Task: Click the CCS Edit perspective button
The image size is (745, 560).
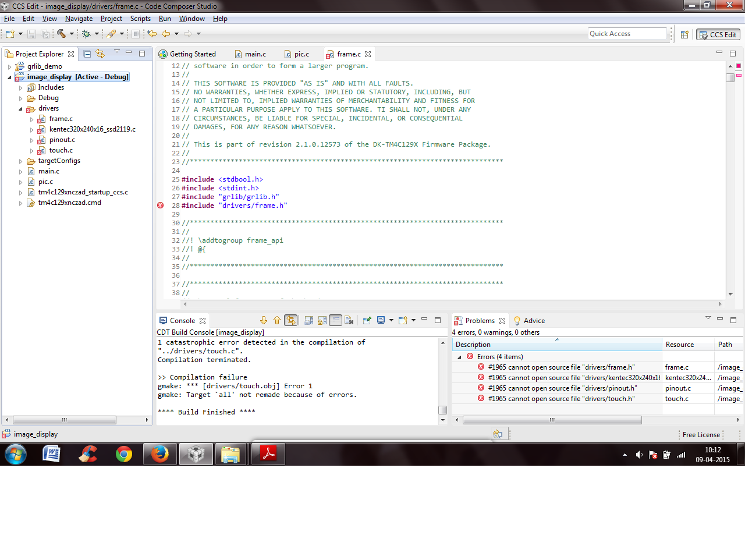Action: point(718,34)
